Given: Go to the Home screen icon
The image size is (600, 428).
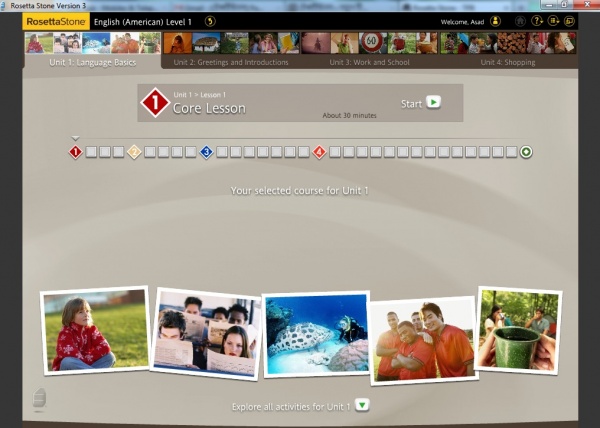Looking at the screenshot, I should point(520,21).
